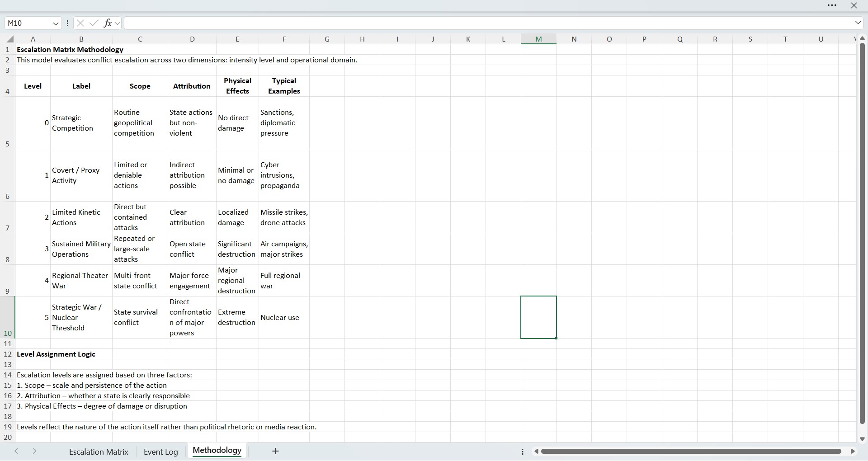Open the Name Box dropdown
868x461 pixels.
point(55,24)
